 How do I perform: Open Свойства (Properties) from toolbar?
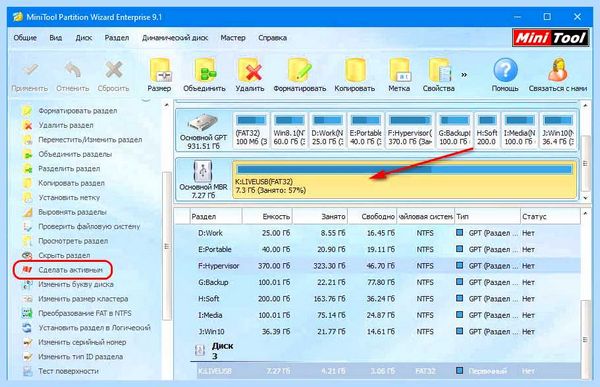click(x=439, y=75)
